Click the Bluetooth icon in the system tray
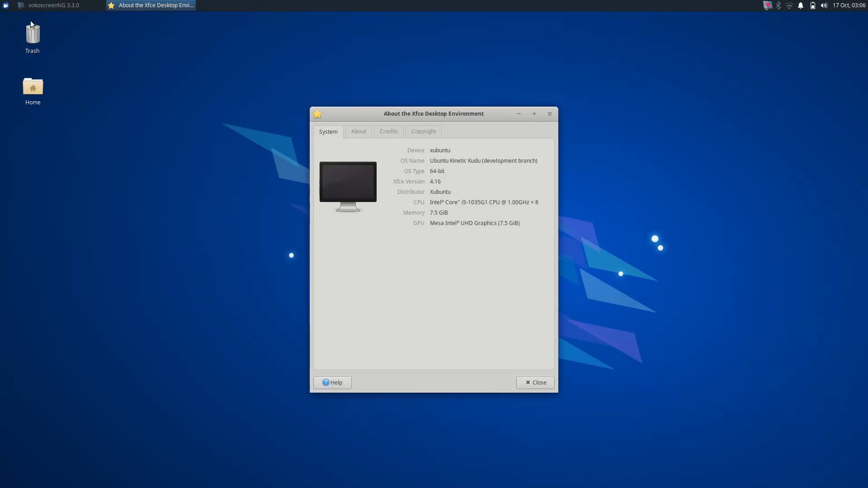Image resolution: width=868 pixels, height=488 pixels. click(x=778, y=5)
